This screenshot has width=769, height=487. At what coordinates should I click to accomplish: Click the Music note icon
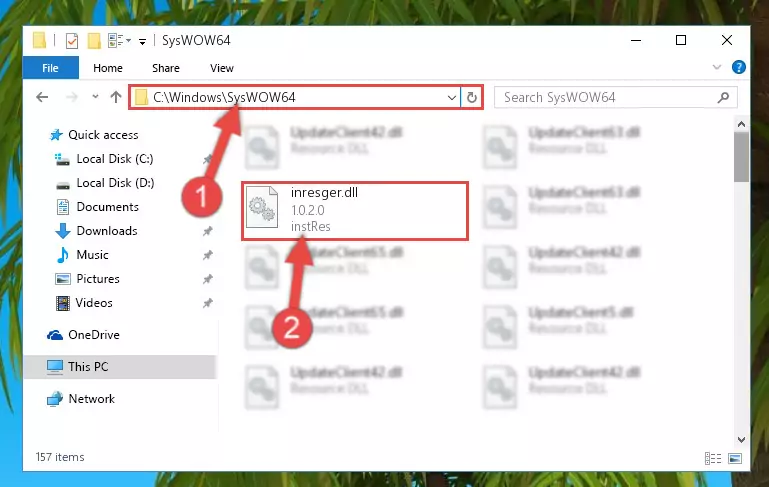click(x=63, y=255)
